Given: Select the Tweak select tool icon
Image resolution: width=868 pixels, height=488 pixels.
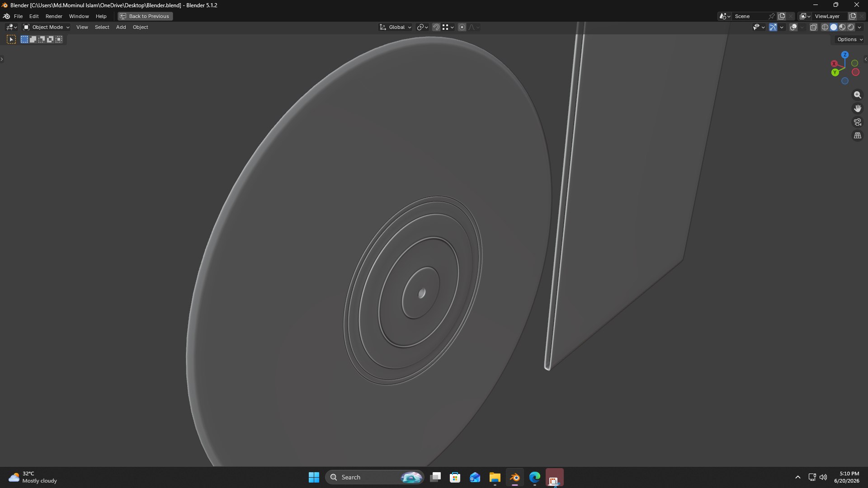Looking at the screenshot, I should pyautogui.click(x=11, y=39).
